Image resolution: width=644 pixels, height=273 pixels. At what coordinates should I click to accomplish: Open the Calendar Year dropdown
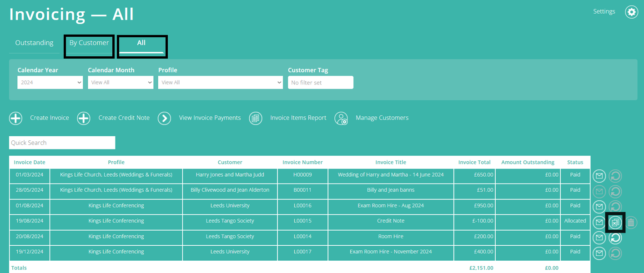pyautogui.click(x=50, y=82)
